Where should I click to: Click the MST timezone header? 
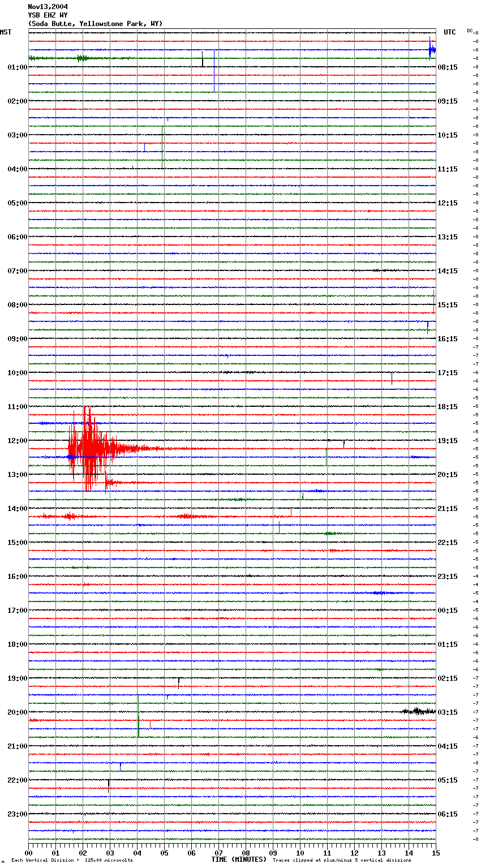[6, 32]
